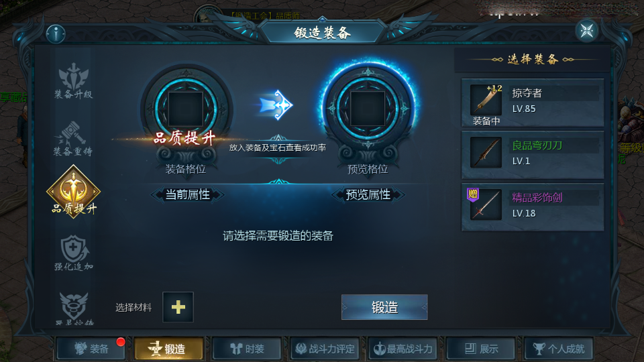Image resolution: width=644 pixels, height=362 pixels.
Task: Close the 锻造装备 panel with X icon
Action: pyautogui.click(x=587, y=30)
